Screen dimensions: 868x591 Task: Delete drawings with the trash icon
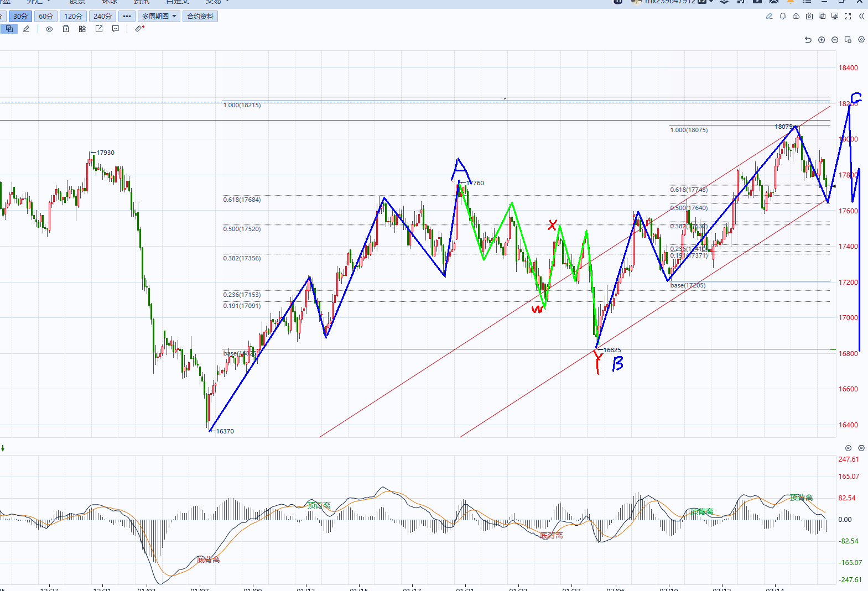click(x=66, y=29)
